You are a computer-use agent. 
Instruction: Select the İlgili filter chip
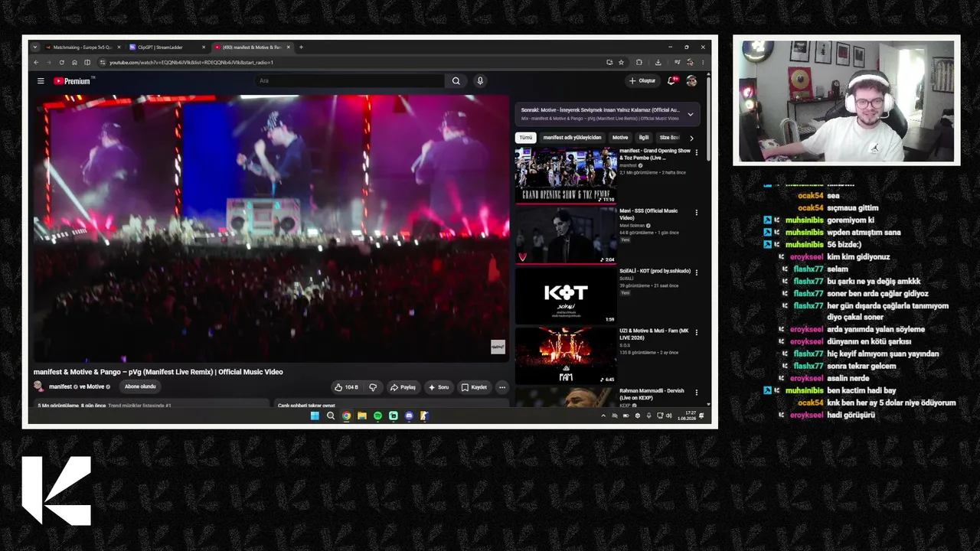click(644, 138)
